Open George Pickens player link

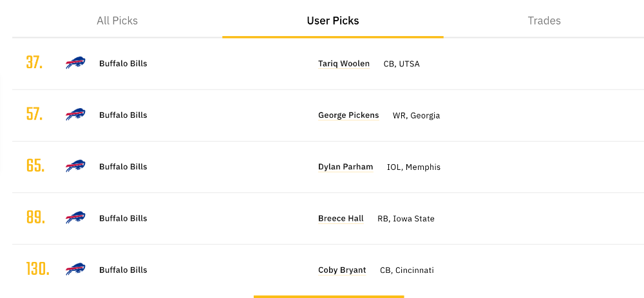click(x=348, y=115)
